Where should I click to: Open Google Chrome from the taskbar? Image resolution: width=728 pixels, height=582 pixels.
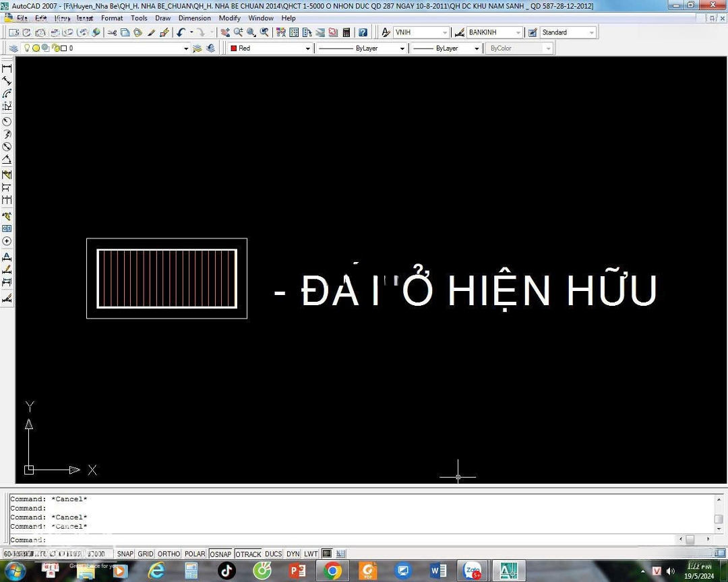[332, 571]
